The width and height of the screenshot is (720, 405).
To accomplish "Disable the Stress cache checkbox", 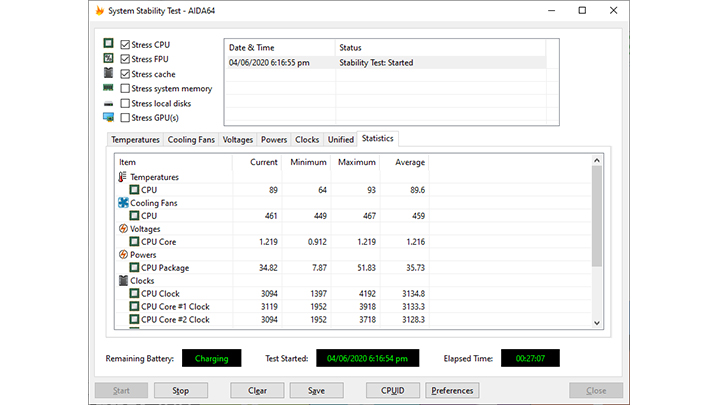I will [125, 74].
